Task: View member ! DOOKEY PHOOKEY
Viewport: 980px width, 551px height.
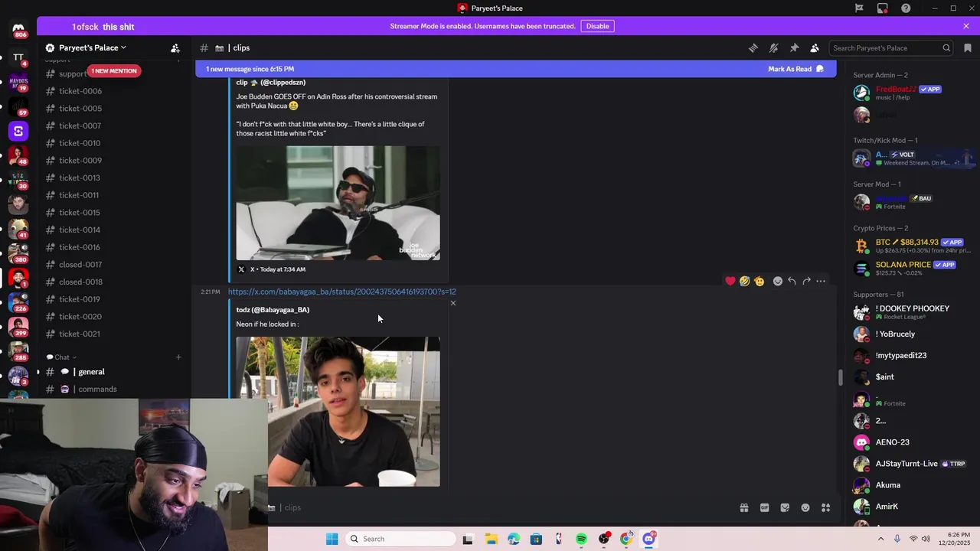Action: (x=911, y=312)
